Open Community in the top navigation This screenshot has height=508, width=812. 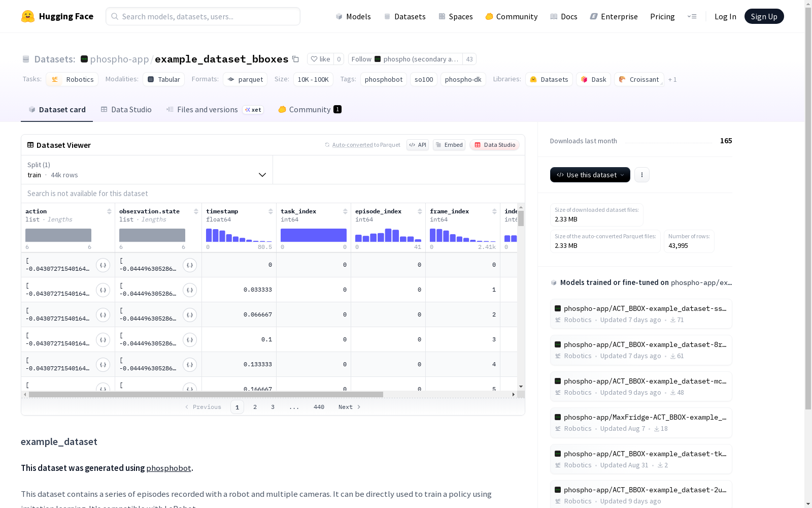pyautogui.click(x=511, y=16)
